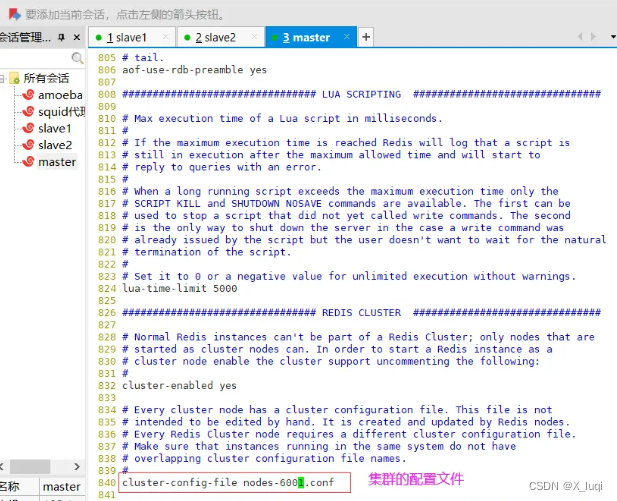Close the session manager panel
Image resolution: width=617 pixels, height=501 pixels.
coord(77,37)
